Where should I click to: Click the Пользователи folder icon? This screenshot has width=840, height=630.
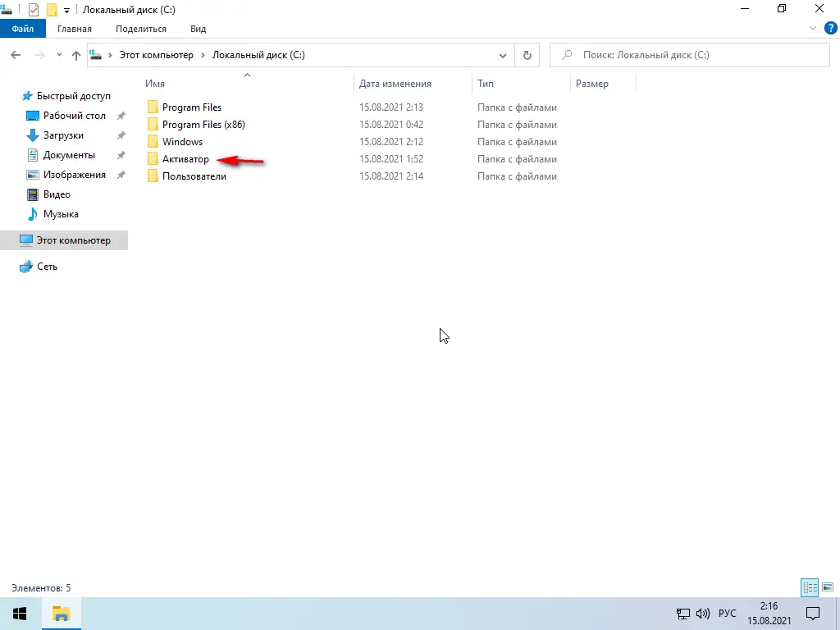153,176
